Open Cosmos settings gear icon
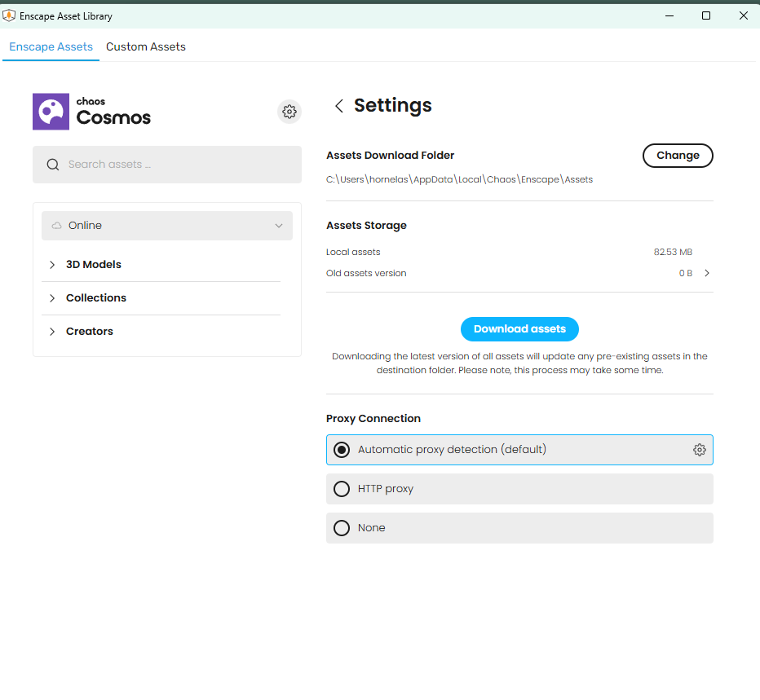760x700 pixels. point(289,112)
